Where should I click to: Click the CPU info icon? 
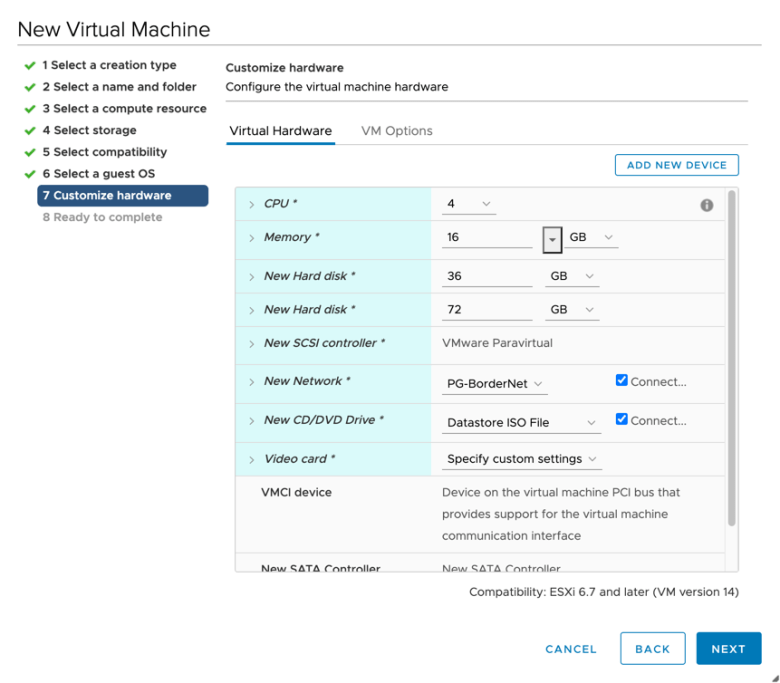coord(707,205)
